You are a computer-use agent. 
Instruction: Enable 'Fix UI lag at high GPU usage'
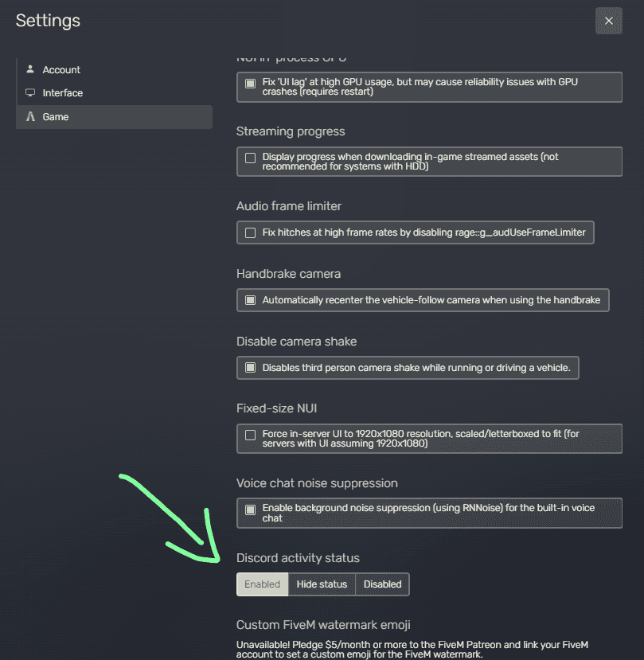pos(249,82)
